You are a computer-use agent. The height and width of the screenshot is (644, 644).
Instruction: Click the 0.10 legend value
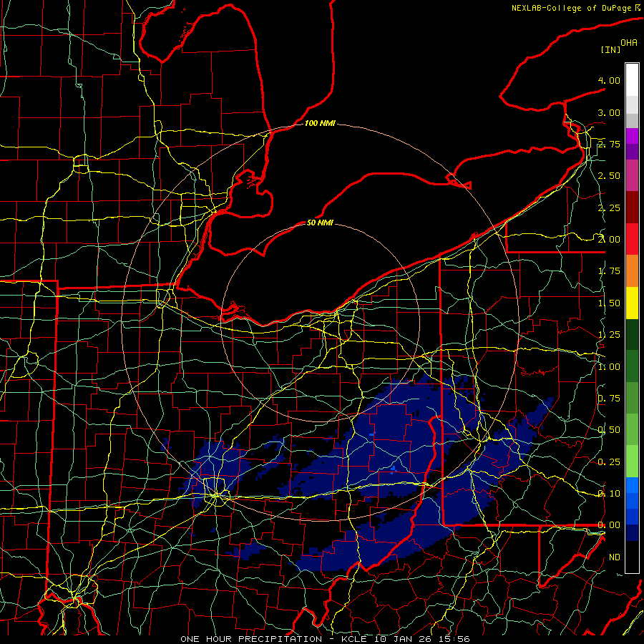[x=609, y=493]
